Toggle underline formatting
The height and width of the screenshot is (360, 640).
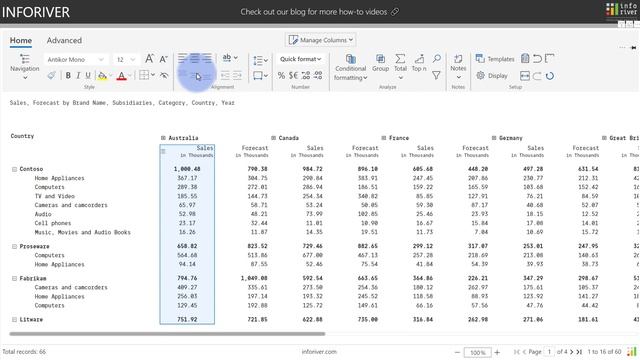88,76
